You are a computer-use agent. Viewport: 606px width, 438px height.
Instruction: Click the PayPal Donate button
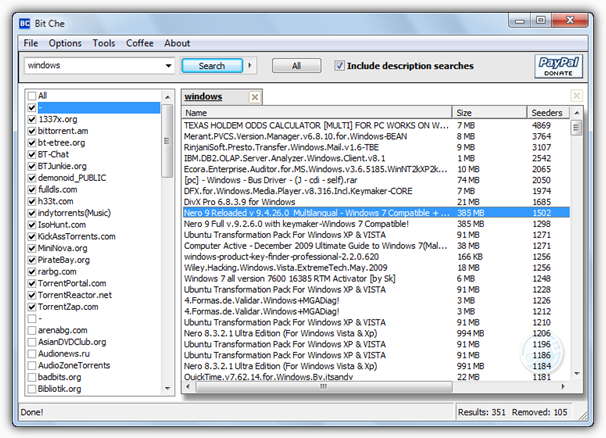(558, 66)
